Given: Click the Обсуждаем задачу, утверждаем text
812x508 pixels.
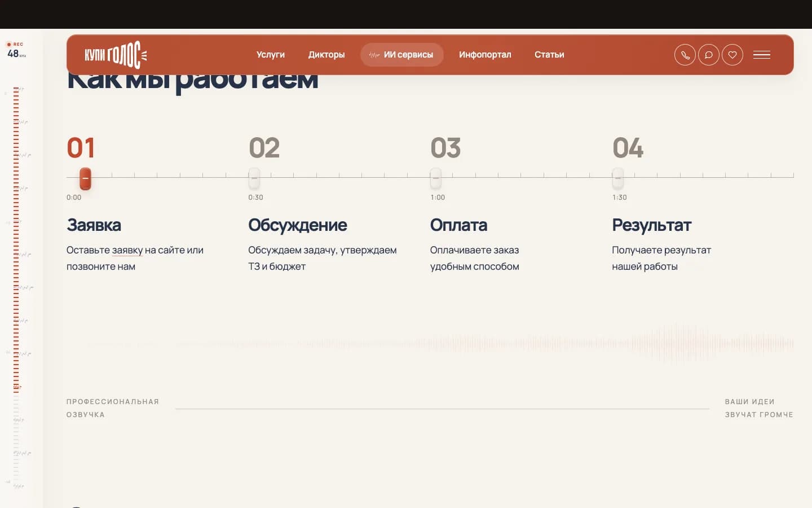Looking at the screenshot, I should 323,250.
